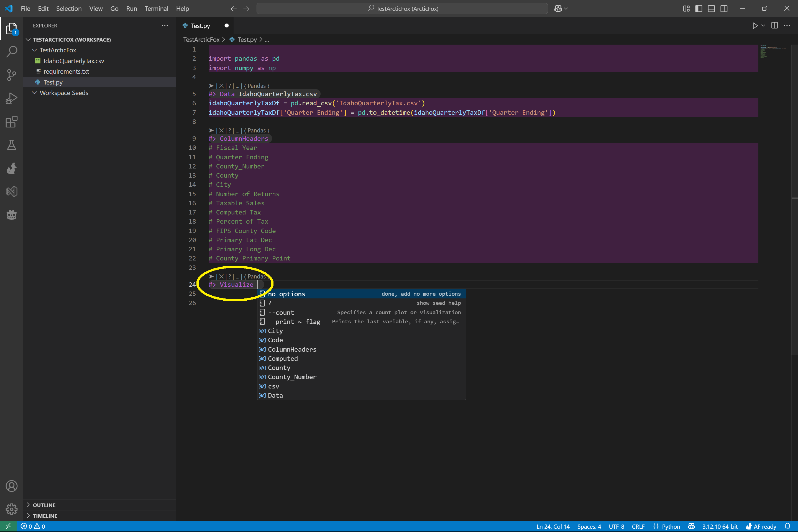Image resolution: width=798 pixels, height=532 pixels.
Task: Click errors and warnings count in status bar
Action: [x=33, y=526]
